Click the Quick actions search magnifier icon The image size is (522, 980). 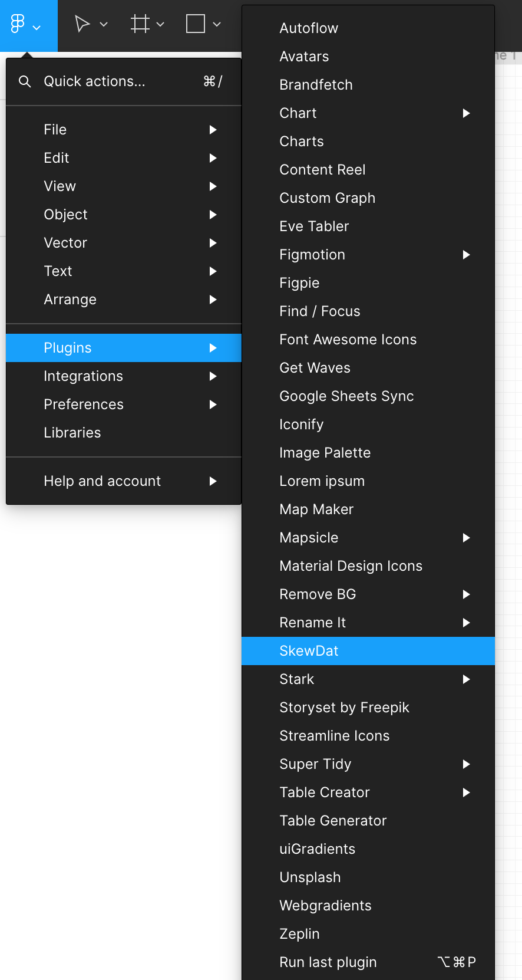(x=25, y=81)
